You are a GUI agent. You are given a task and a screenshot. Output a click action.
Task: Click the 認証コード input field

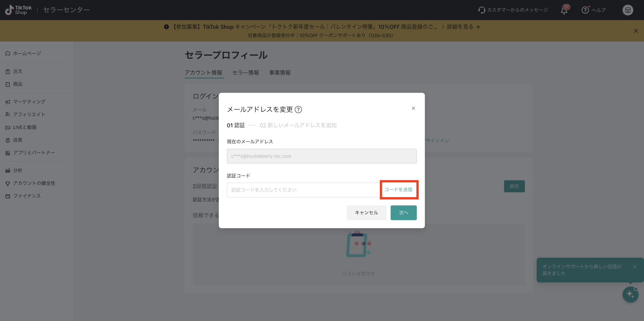click(x=304, y=190)
